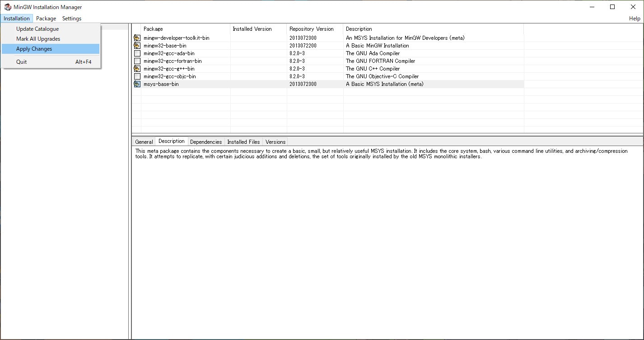The image size is (644, 340).
Task: Click 'A Basic MinGW Installation' description cell
Action: 377,46
